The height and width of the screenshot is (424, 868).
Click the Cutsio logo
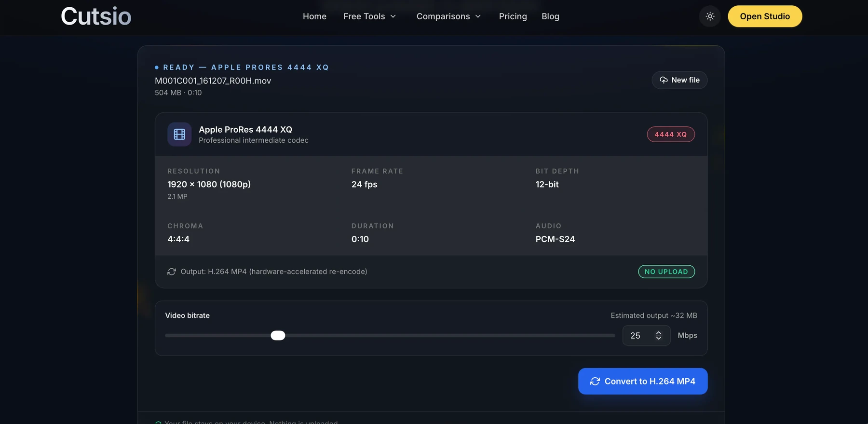click(96, 16)
